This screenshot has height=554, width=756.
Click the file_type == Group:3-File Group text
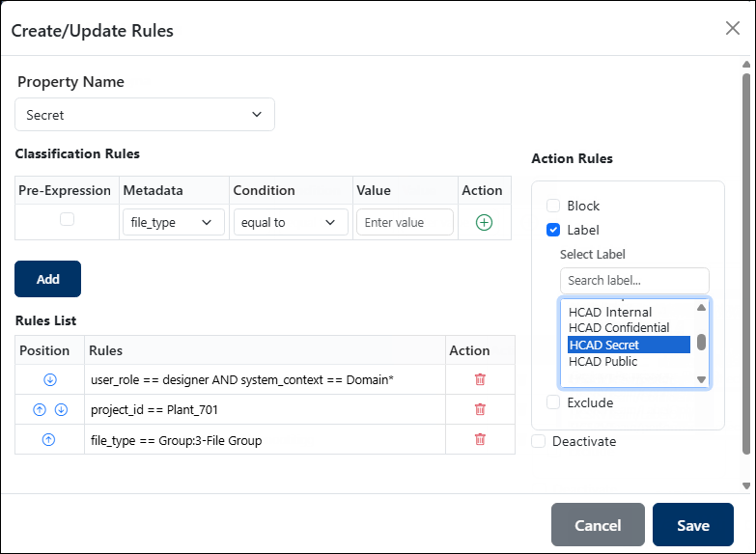[177, 440]
